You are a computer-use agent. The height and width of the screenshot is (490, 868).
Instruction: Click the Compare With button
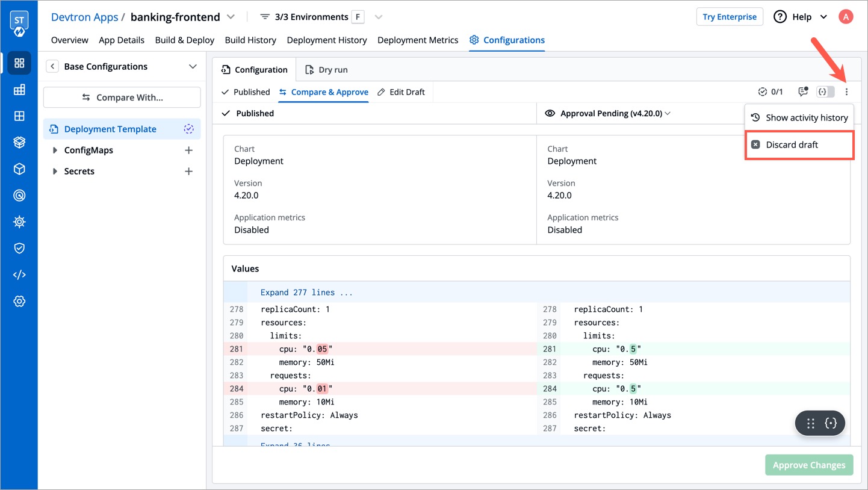pyautogui.click(x=122, y=98)
